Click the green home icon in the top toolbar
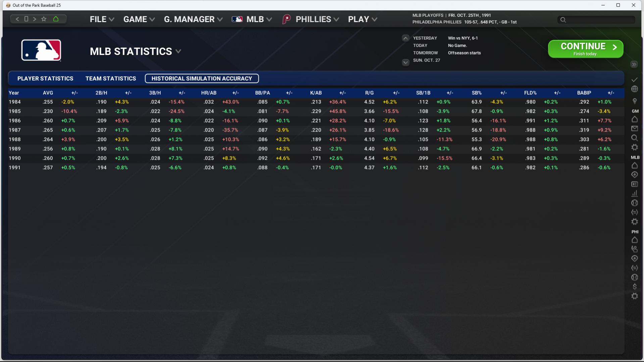This screenshot has height=362, width=644. 56,19
